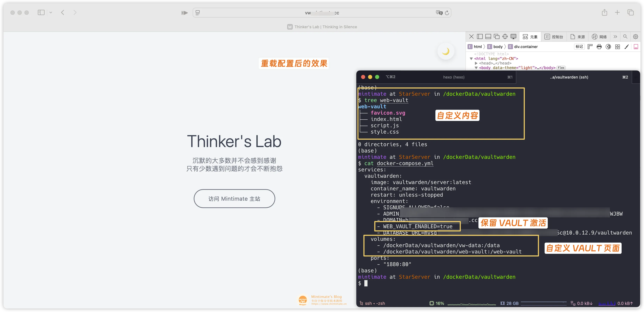This screenshot has height=312, width=644.
Task: Toggle the rulers icon in inspector
Action: click(590, 47)
